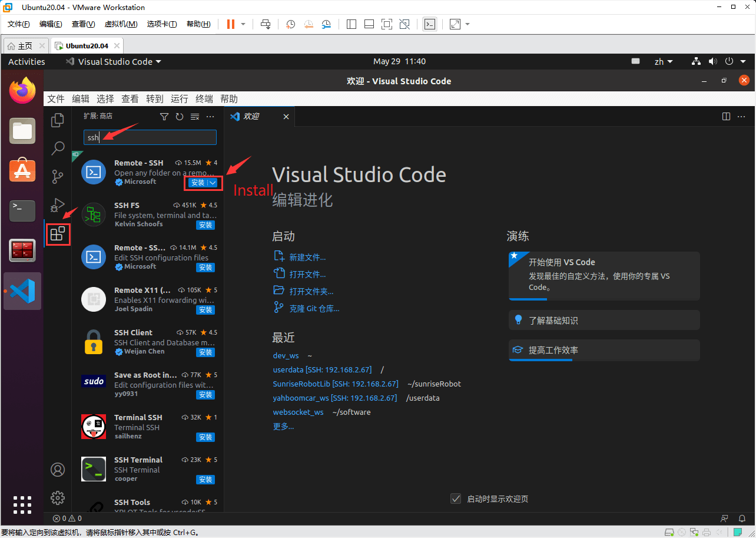756x538 pixels.
Task: Click the 克隆 Git 仓库 link
Action: pyautogui.click(x=314, y=308)
